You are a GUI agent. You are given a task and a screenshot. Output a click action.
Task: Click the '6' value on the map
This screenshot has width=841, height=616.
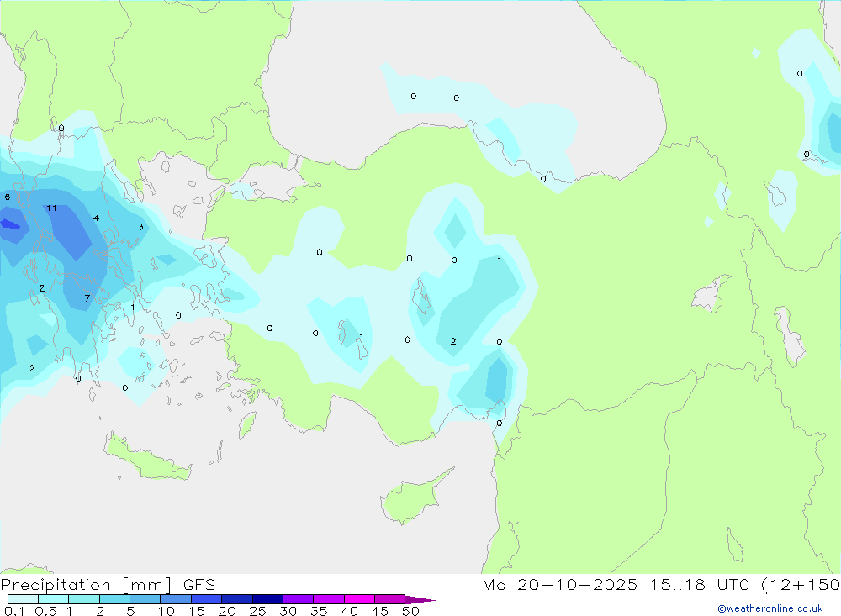pos(7,197)
